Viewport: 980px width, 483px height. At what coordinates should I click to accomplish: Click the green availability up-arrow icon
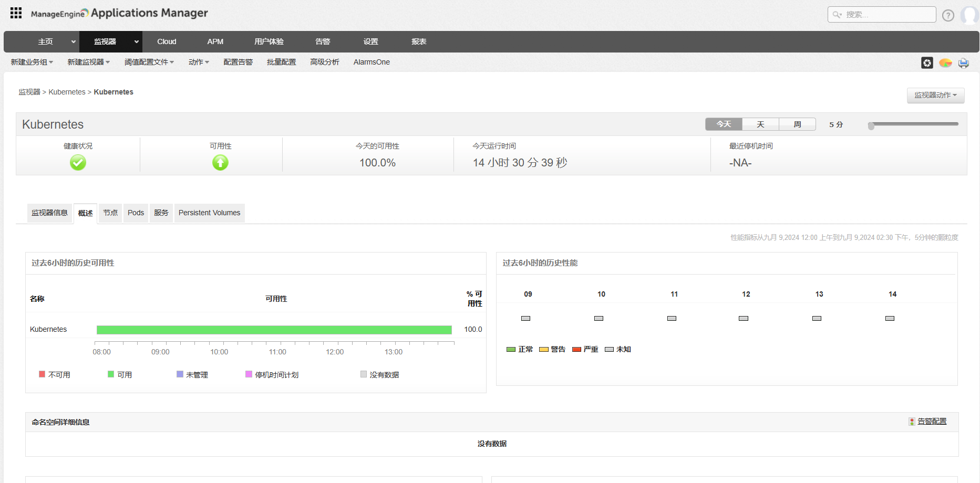click(x=220, y=163)
